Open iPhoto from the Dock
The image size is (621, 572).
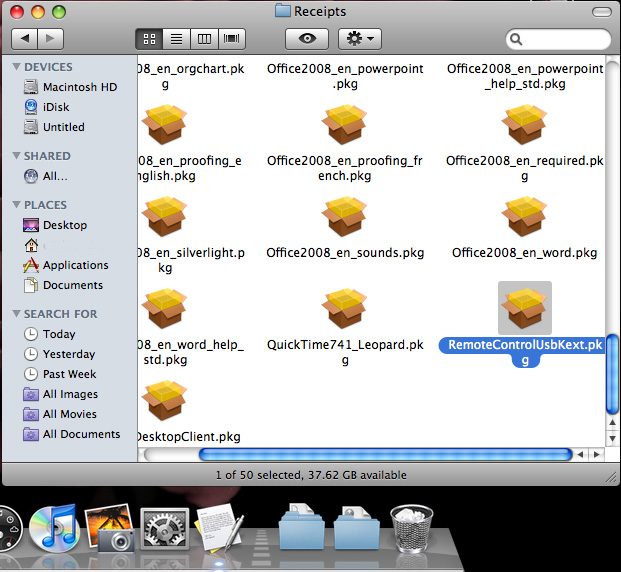point(110,528)
